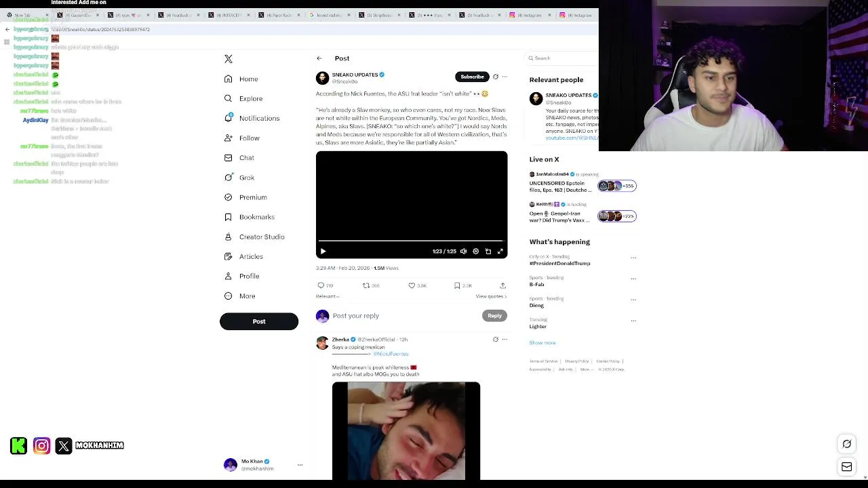Open #PresidentDonaldTrump trend
The image size is (868, 488).
tap(559, 264)
